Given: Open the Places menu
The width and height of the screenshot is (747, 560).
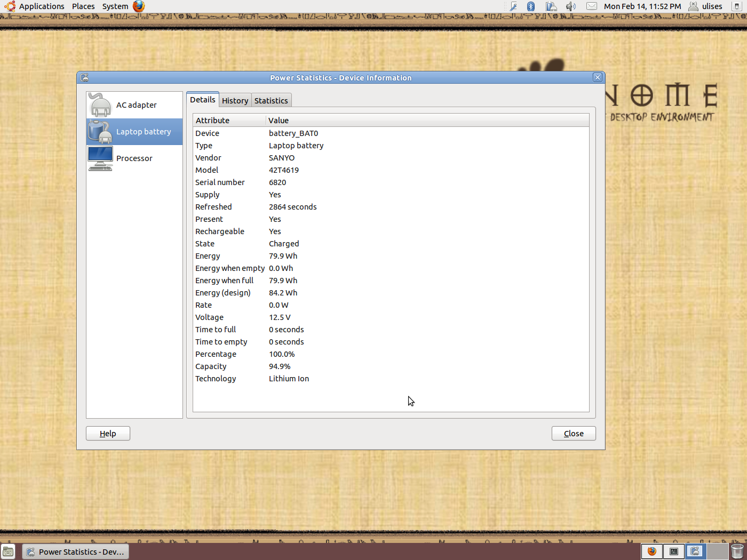Looking at the screenshot, I should click(x=83, y=6).
